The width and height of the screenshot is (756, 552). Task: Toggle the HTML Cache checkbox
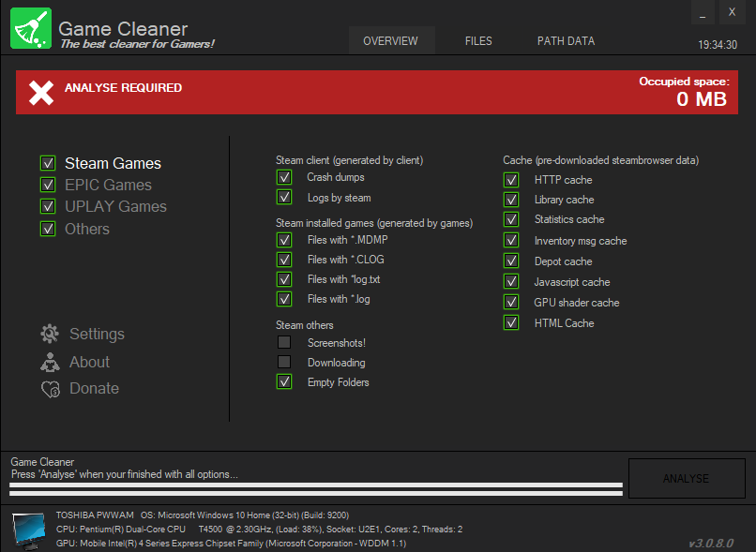(511, 322)
